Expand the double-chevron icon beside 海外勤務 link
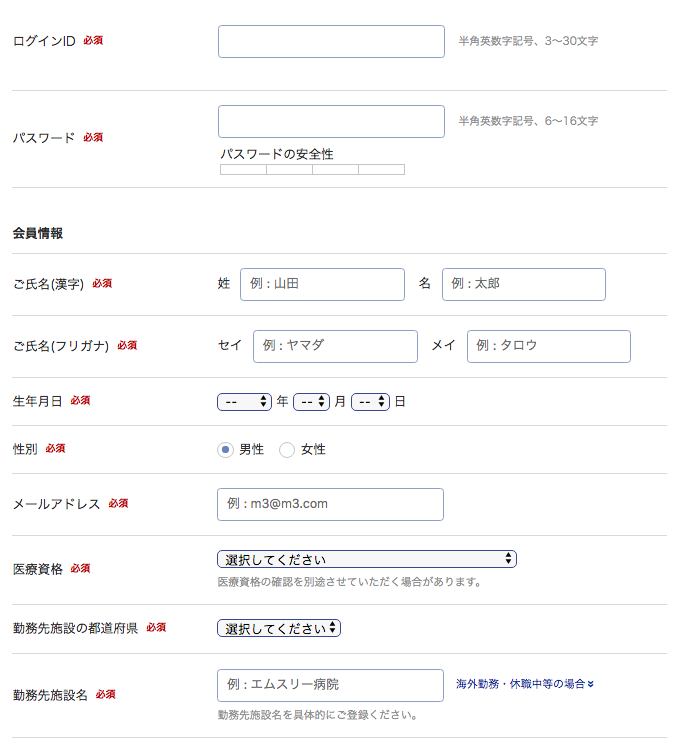Screen dimensions: 682x750 [591, 685]
